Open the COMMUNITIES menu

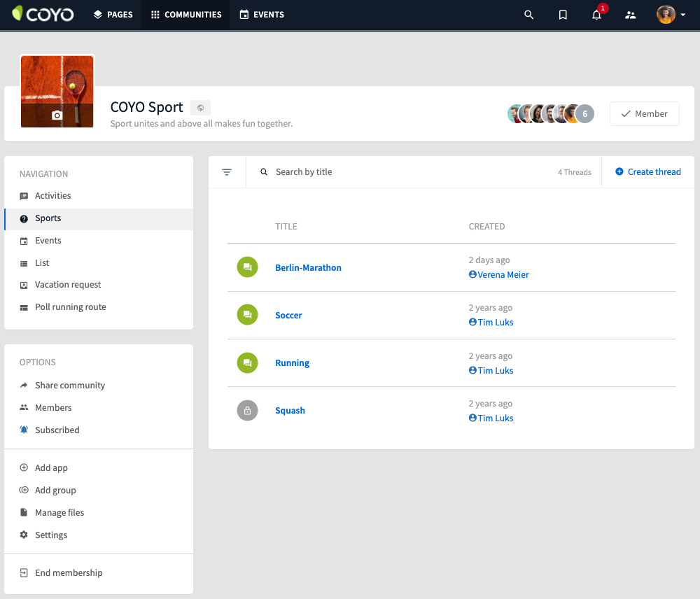click(x=185, y=15)
